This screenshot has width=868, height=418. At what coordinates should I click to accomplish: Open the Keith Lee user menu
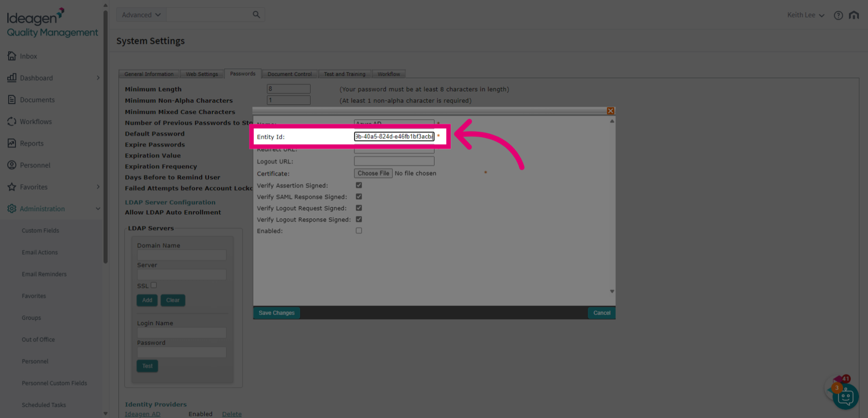point(806,15)
